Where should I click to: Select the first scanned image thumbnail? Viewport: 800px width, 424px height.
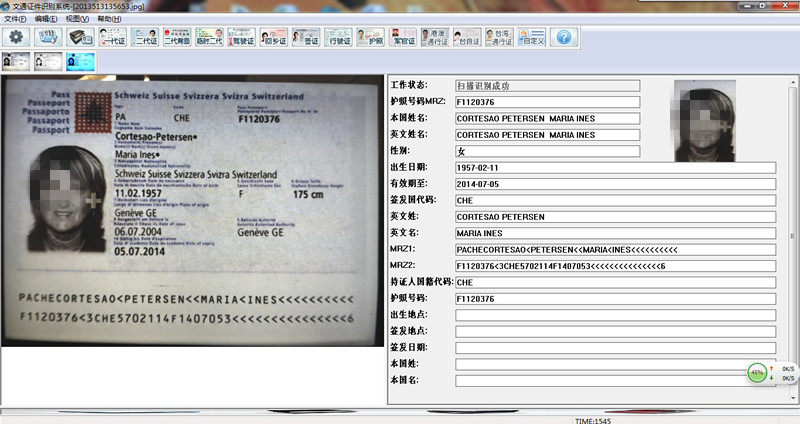tap(16, 61)
